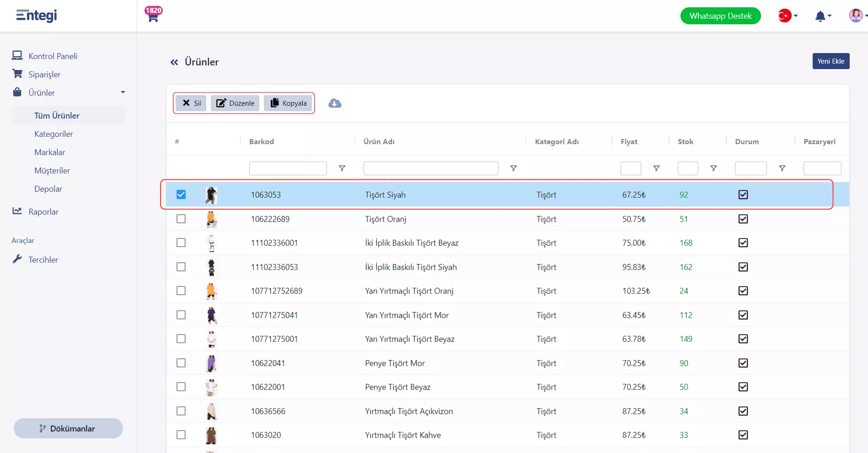Image resolution: width=868 pixels, height=453 pixels.
Task: Click the Dökümanlar button
Action: click(68, 428)
